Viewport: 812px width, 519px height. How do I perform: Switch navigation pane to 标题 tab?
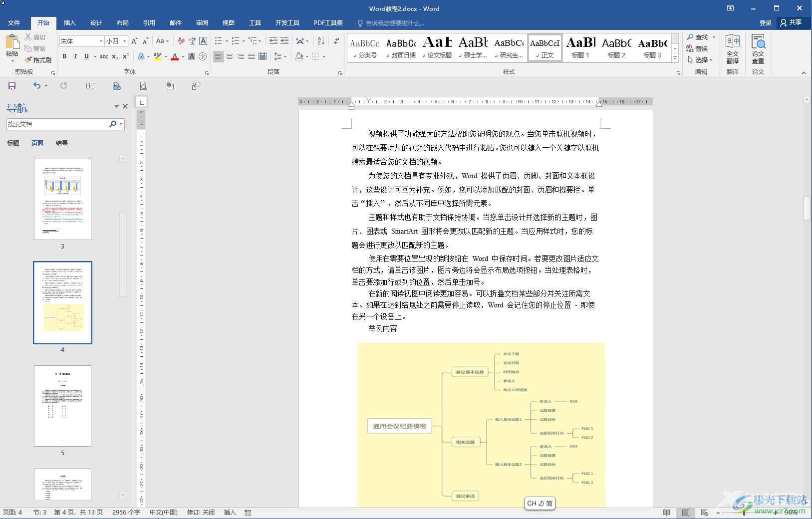[x=13, y=143]
